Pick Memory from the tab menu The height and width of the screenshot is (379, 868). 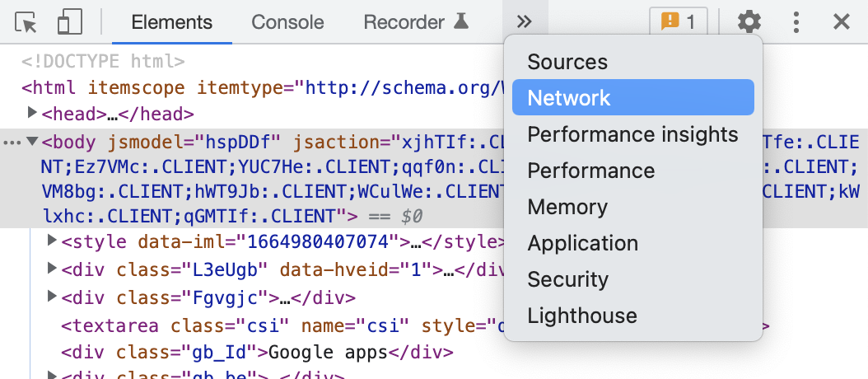point(567,207)
